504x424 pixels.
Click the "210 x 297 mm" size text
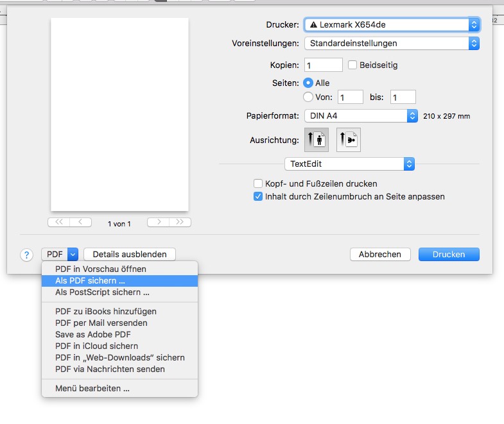(x=446, y=116)
